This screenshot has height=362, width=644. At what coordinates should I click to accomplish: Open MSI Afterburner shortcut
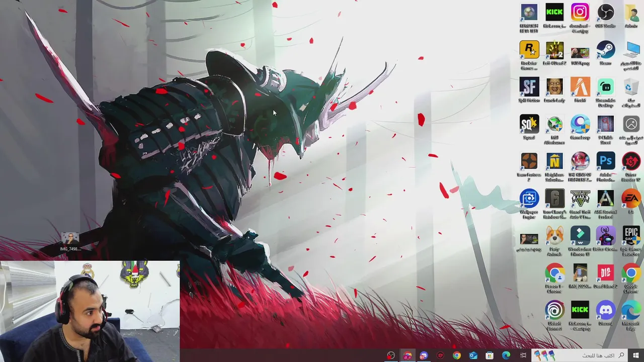pyautogui.click(x=554, y=130)
